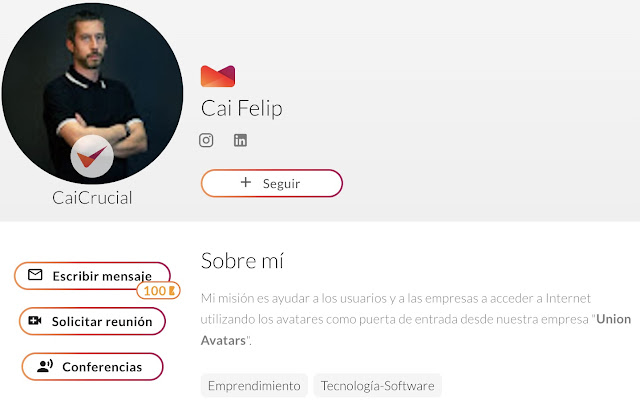Viewport: 640px width, 404px height.
Task: Select the Emprendimiento tag
Action: pos(254,386)
